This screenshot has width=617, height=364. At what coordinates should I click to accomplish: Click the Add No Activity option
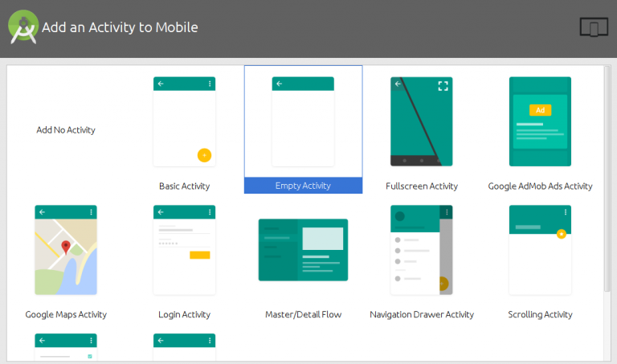tap(66, 130)
